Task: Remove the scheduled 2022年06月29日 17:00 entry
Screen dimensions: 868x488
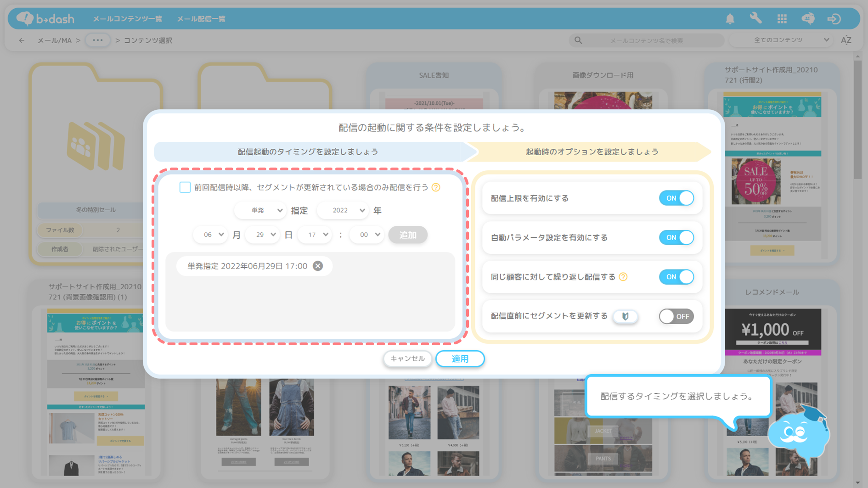Action: pyautogui.click(x=318, y=266)
